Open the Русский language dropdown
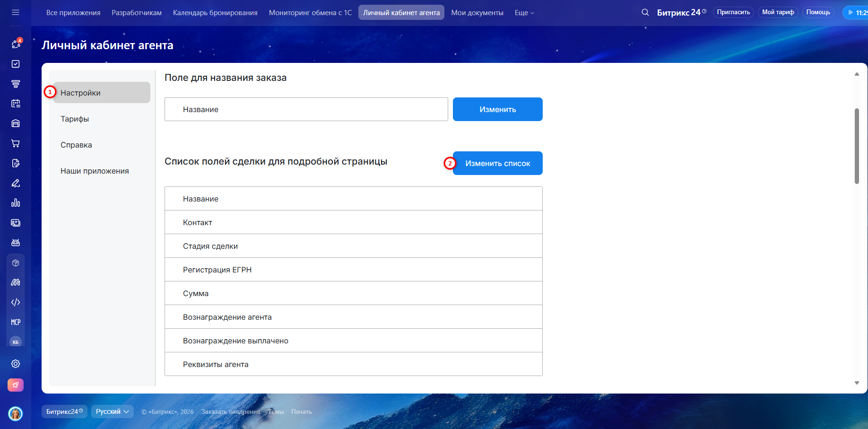The width and height of the screenshot is (868, 429). pos(113,411)
